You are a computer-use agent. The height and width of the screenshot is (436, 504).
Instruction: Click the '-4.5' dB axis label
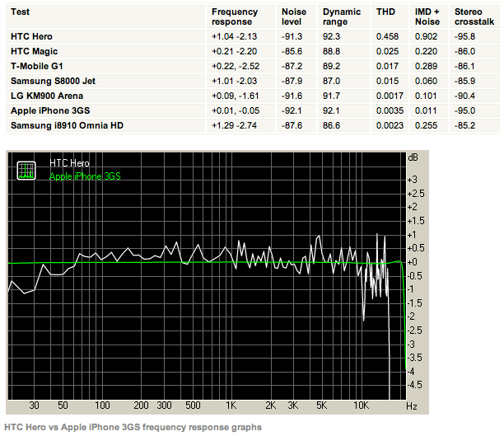tap(414, 385)
